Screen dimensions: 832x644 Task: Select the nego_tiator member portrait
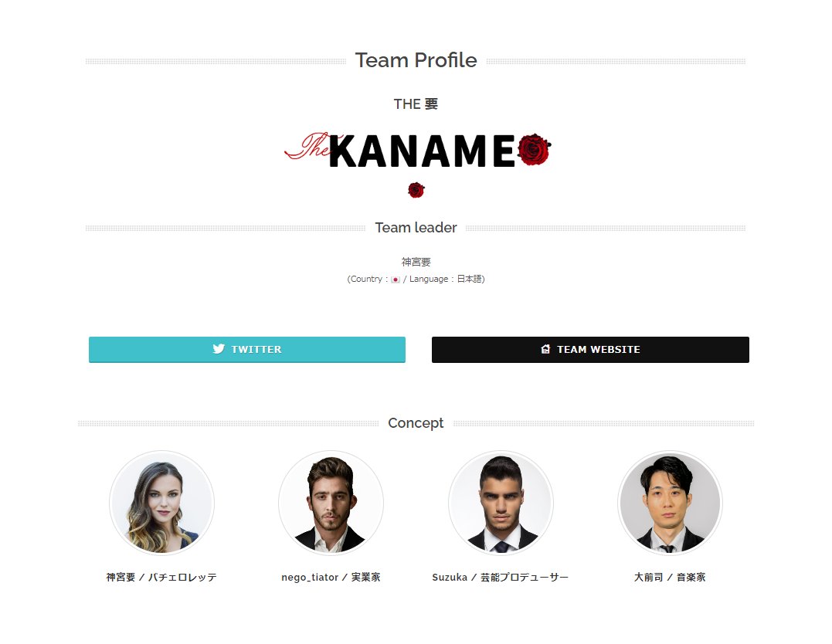(x=331, y=503)
